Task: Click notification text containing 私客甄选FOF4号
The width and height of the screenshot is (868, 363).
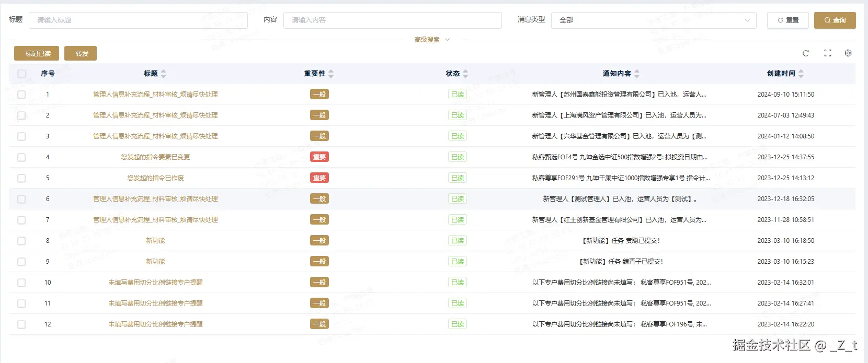Action: tap(620, 157)
